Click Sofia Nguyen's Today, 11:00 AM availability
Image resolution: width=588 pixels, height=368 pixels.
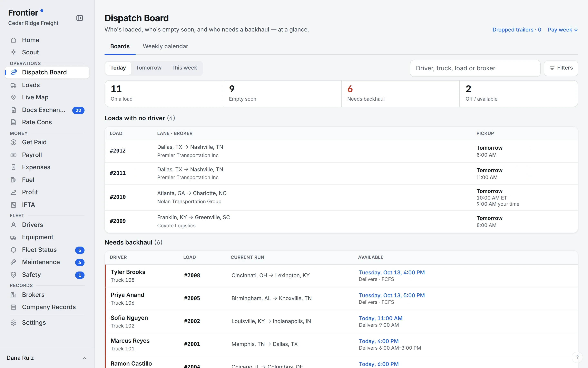(x=381, y=318)
